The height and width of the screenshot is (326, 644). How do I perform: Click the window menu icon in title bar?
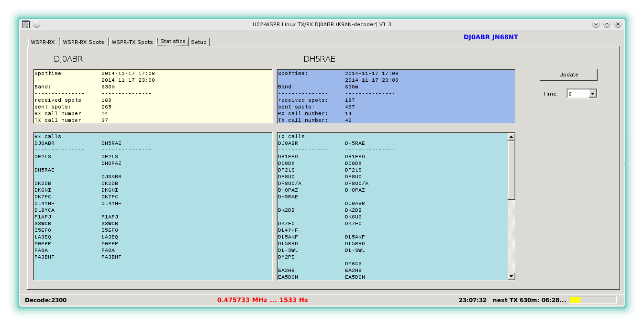[x=26, y=24]
